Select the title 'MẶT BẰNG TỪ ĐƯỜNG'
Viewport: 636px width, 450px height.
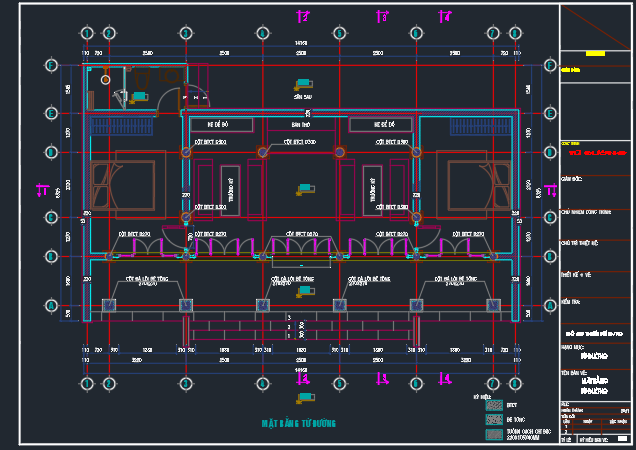coord(299,423)
